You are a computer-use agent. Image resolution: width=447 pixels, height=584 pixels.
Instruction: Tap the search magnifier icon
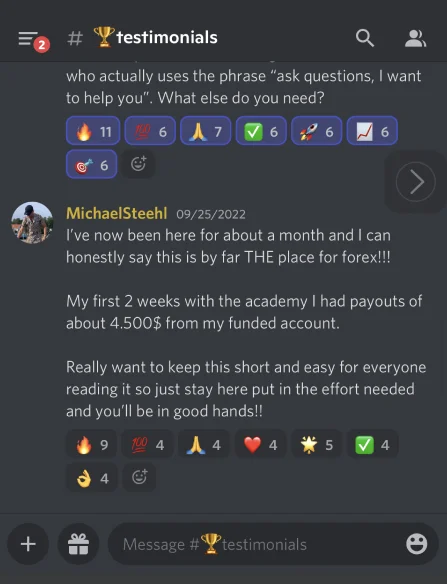point(365,38)
